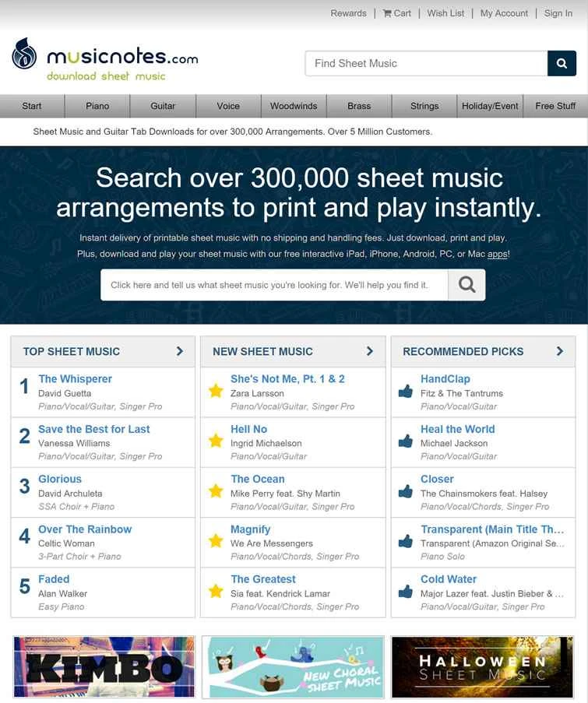Open the Piano navigation tab
Viewport: 588px width, 703px height.
click(x=97, y=106)
